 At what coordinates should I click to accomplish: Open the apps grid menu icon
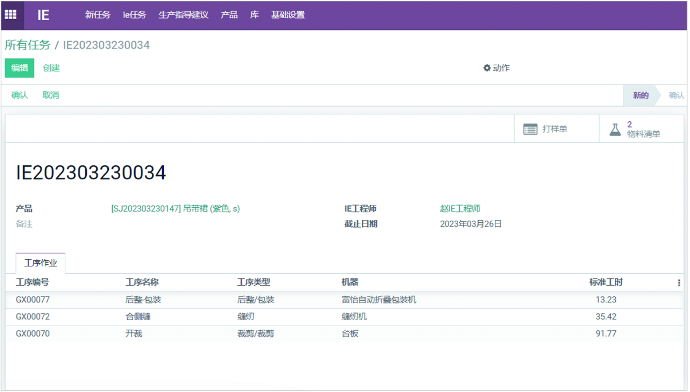[x=11, y=15]
